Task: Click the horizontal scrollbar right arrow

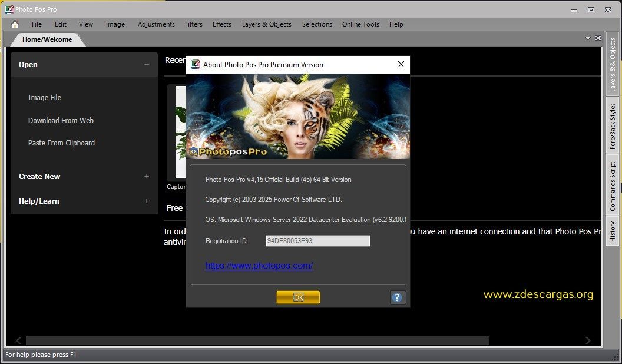Action: (x=588, y=340)
